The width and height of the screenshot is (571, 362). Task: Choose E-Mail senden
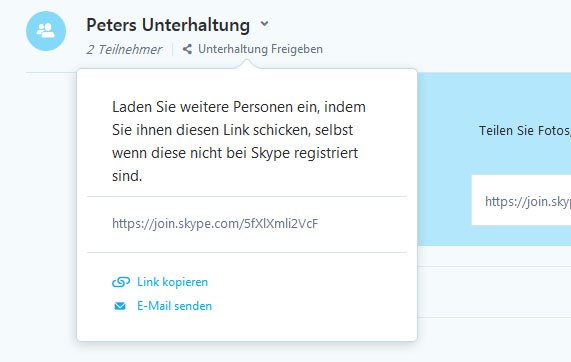(174, 306)
